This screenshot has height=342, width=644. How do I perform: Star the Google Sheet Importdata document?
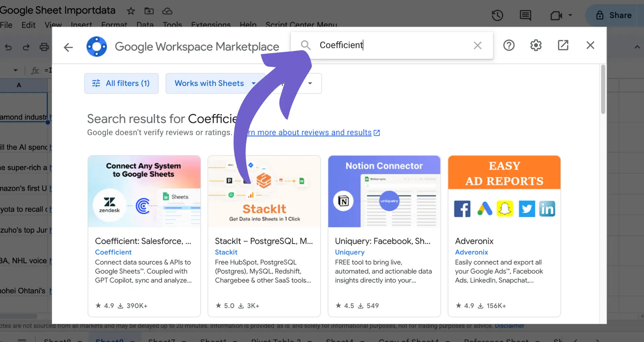(131, 11)
